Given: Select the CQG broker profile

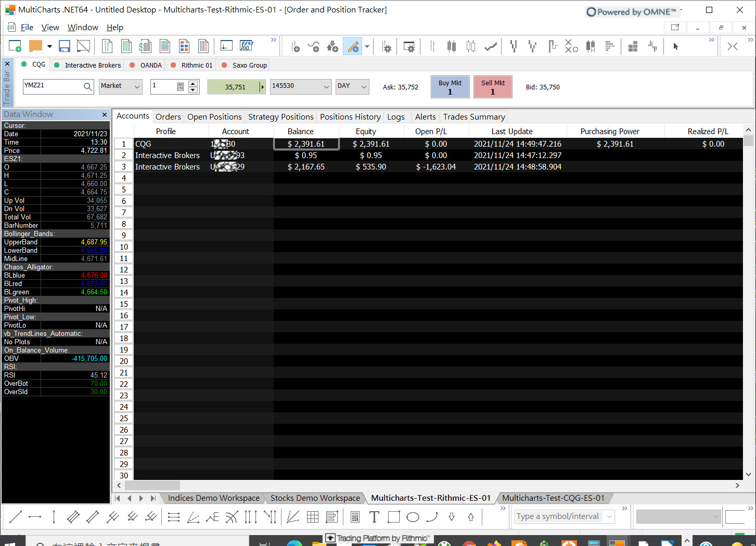Looking at the screenshot, I should tap(34, 64).
